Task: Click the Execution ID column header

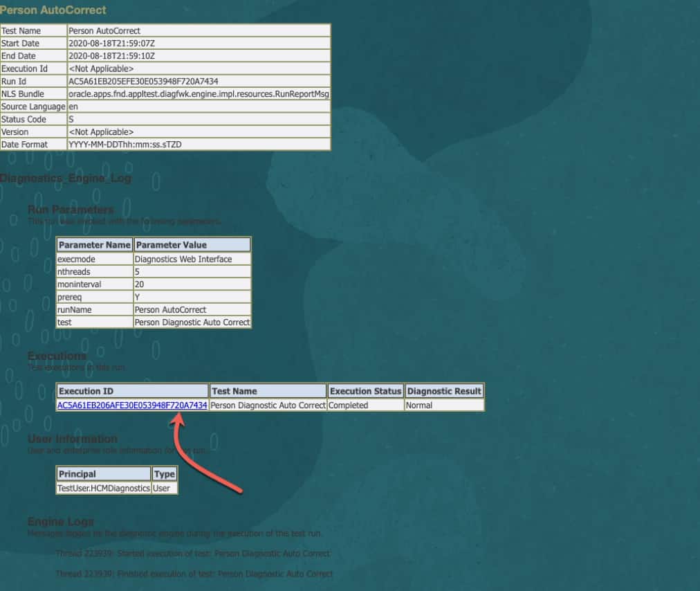Action: 133,391
